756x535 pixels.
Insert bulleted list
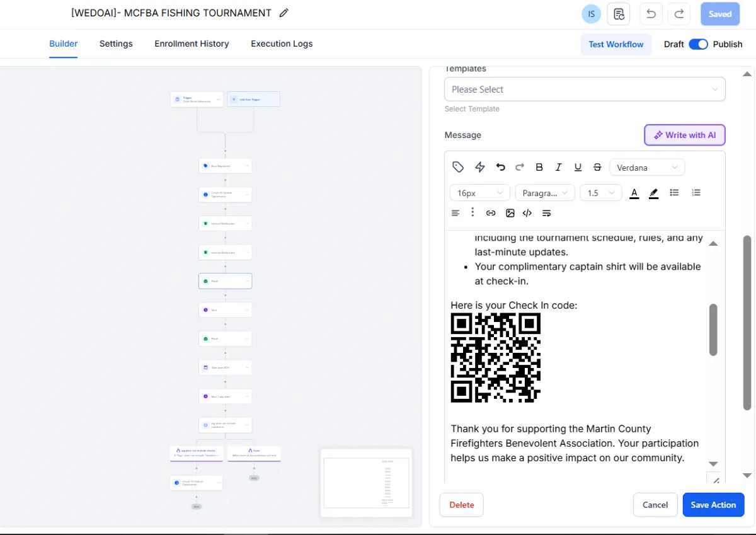674,193
